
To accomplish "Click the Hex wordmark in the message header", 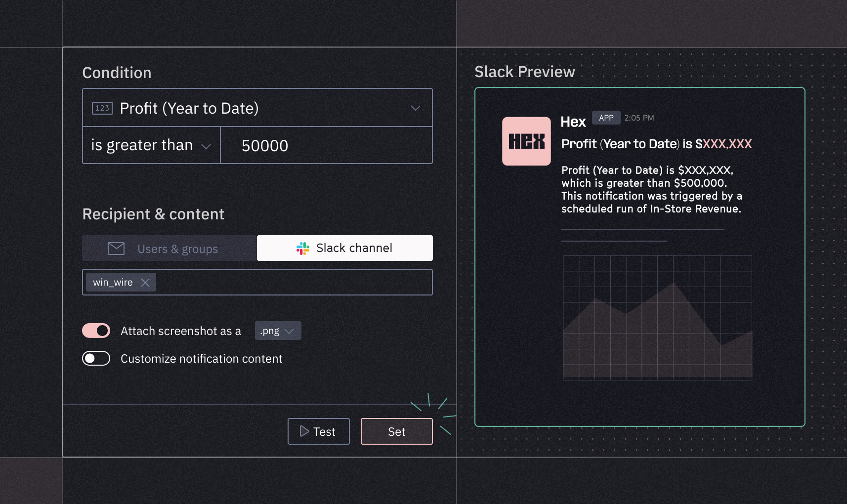I will pos(573,122).
